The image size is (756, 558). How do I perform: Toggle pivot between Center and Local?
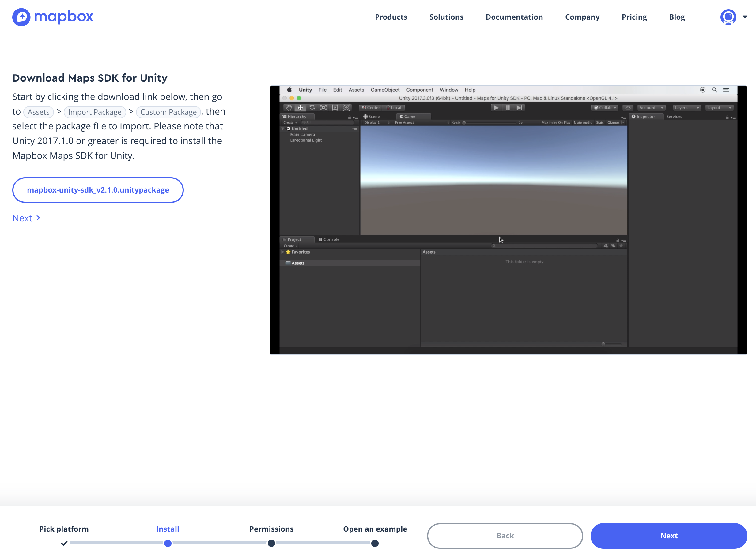[371, 108]
